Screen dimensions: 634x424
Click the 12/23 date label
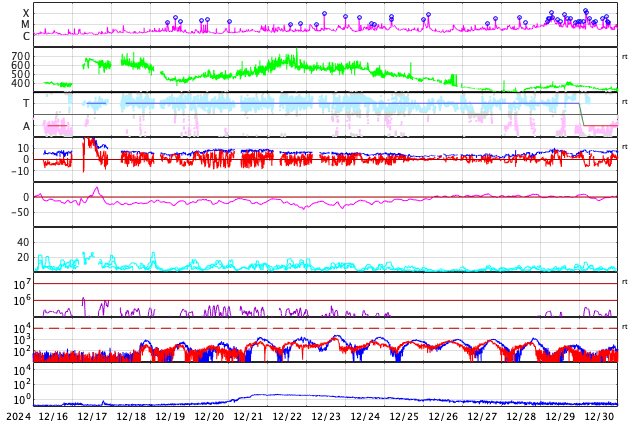point(326,416)
